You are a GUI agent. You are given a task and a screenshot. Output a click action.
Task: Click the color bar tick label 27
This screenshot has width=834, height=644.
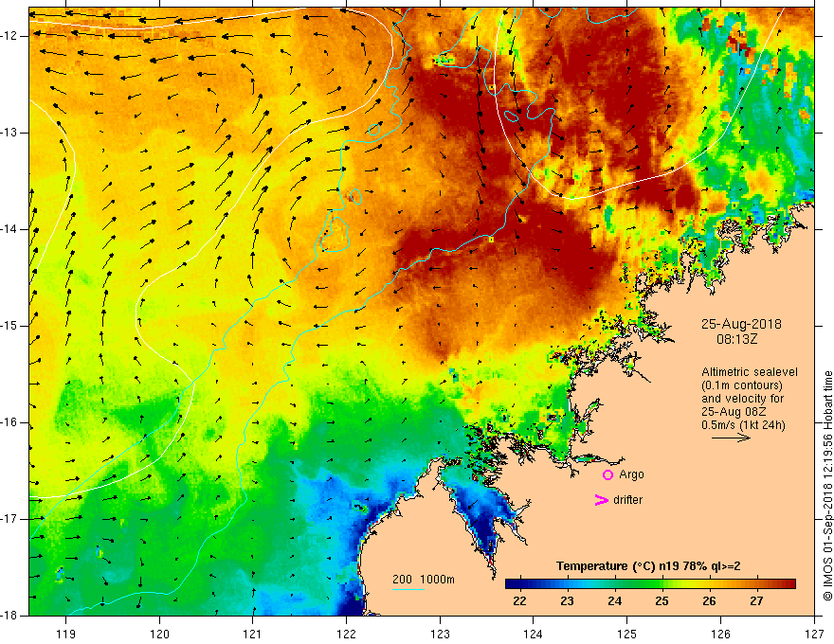(756, 601)
